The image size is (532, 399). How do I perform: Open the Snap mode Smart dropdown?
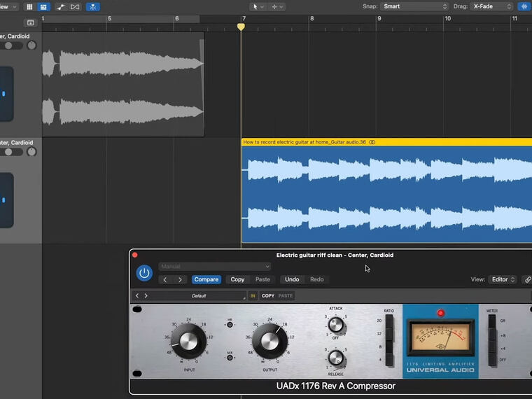(414, 6)
